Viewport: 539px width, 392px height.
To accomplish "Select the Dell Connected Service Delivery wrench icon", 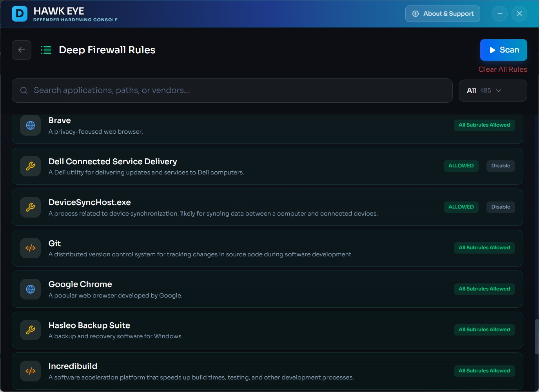I will (x=30, y=166).
